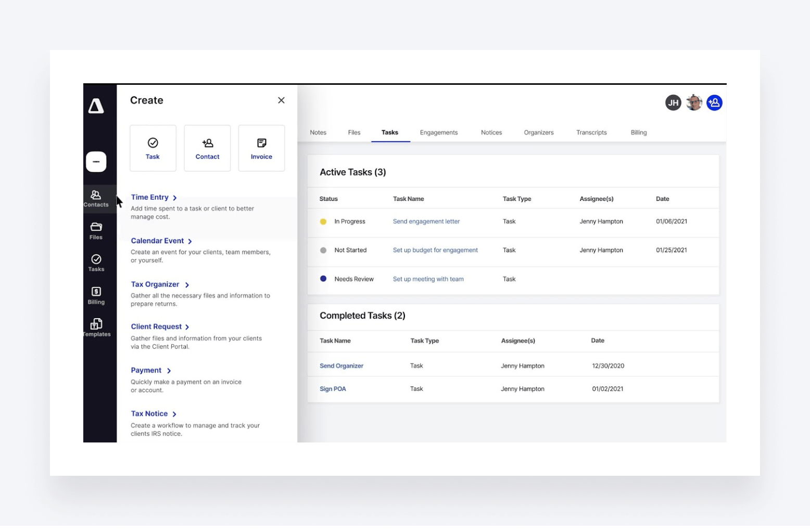Click Not Started status text
810x532 pixels.
350,250
